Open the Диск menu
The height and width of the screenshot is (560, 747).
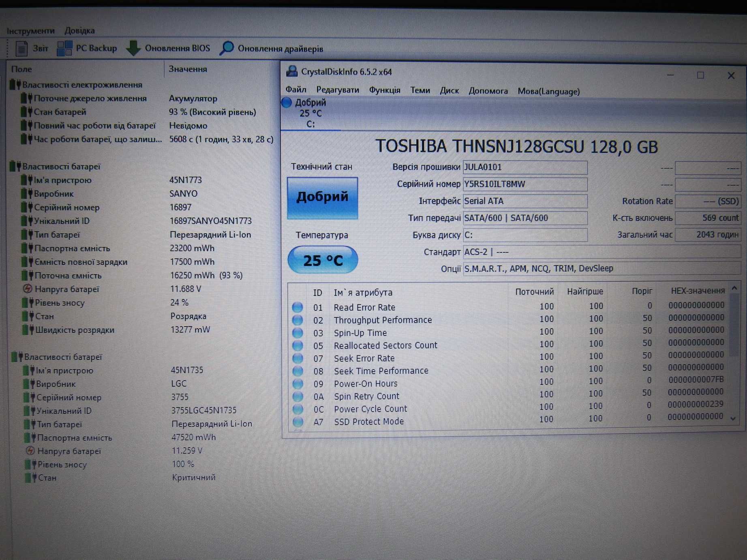[449, 90]
